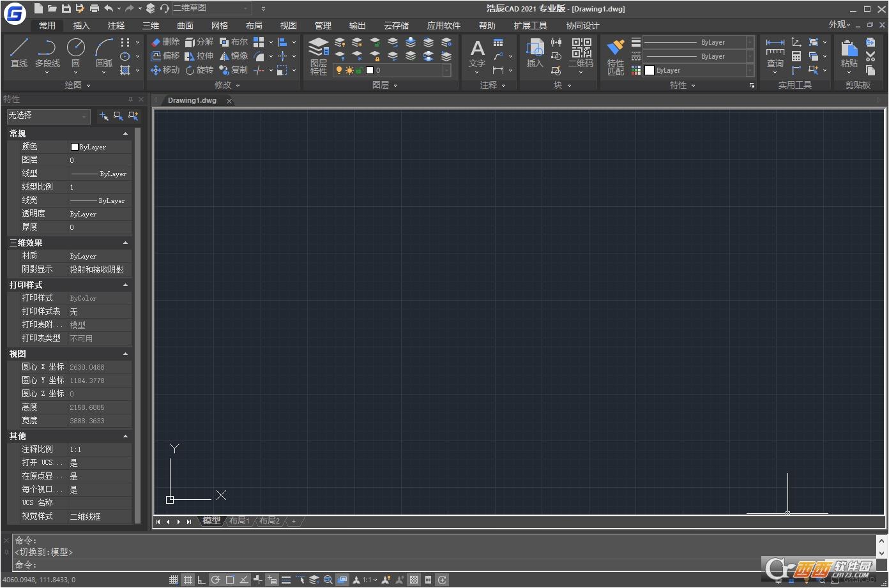Toggle snap mode in status bar

174,580
